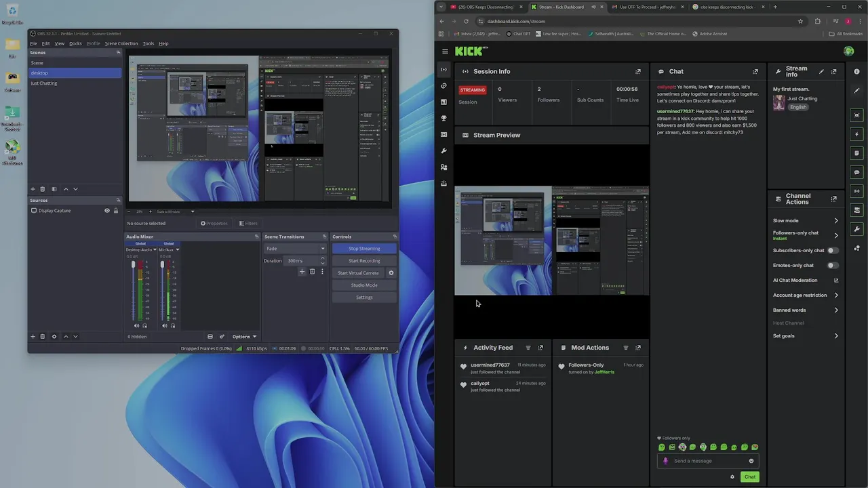Pop out the Chat panel
The height and width of the screenshot is (488, 868).
tap(755, 71)
